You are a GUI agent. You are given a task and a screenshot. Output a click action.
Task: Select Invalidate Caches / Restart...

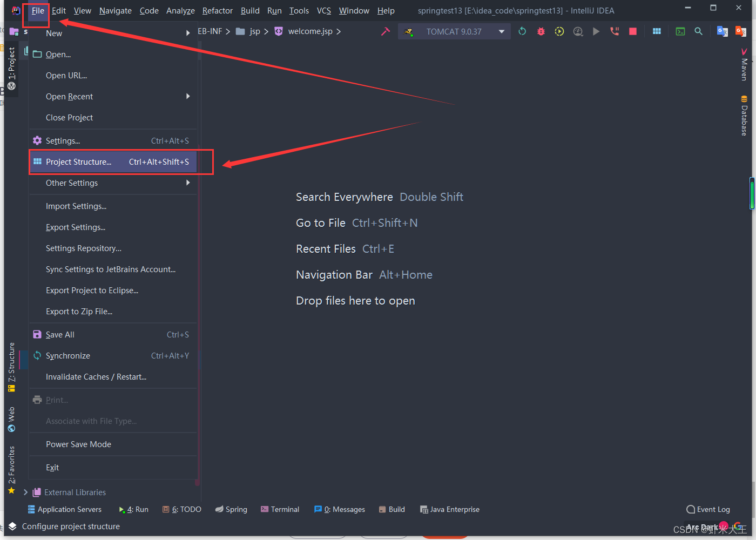(x=113, y=377)
